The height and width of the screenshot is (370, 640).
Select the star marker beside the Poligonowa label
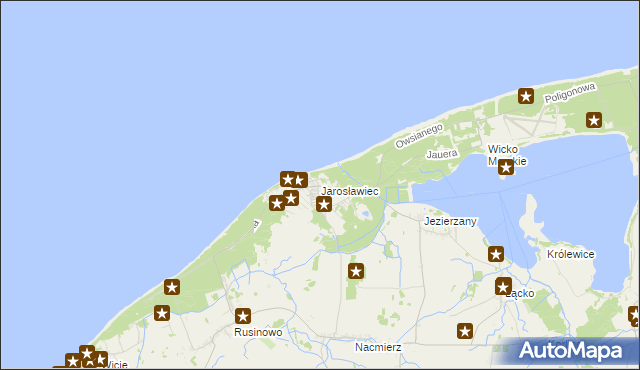click(526, 96)
